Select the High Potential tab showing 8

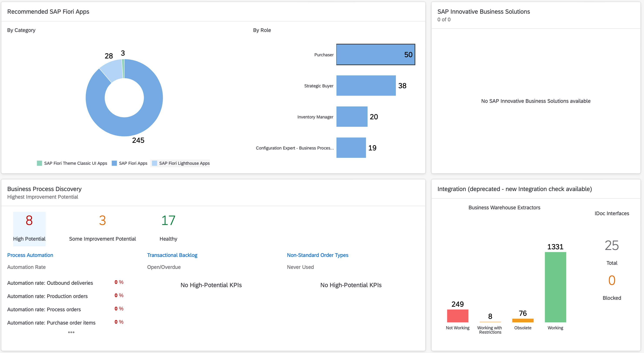pos(29,229)
